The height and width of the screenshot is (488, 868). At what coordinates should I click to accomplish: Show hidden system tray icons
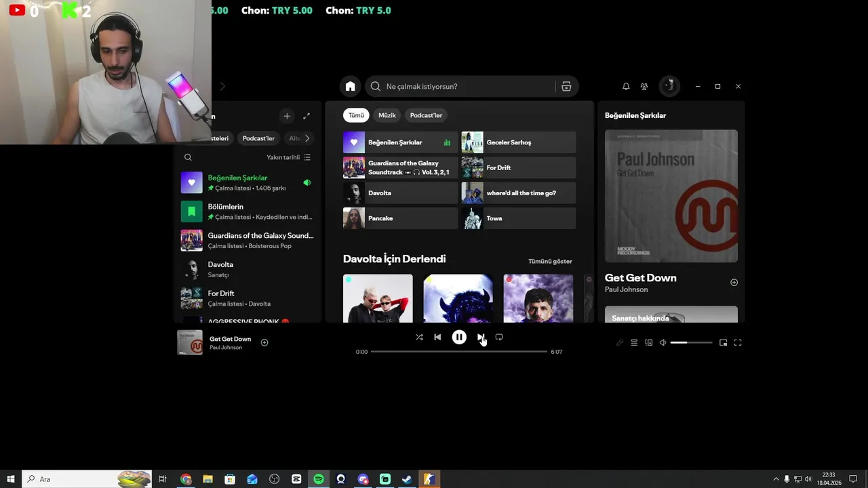(776, 479)
